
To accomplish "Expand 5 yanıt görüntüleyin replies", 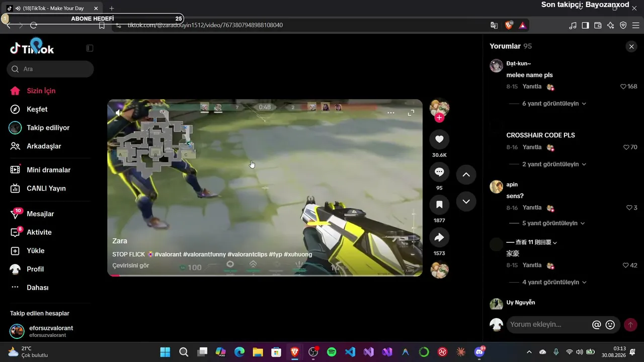I will 553,223.
